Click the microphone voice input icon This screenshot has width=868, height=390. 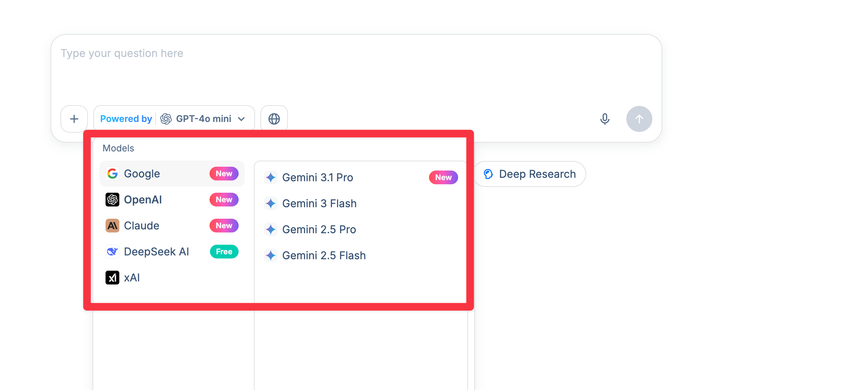605,119
